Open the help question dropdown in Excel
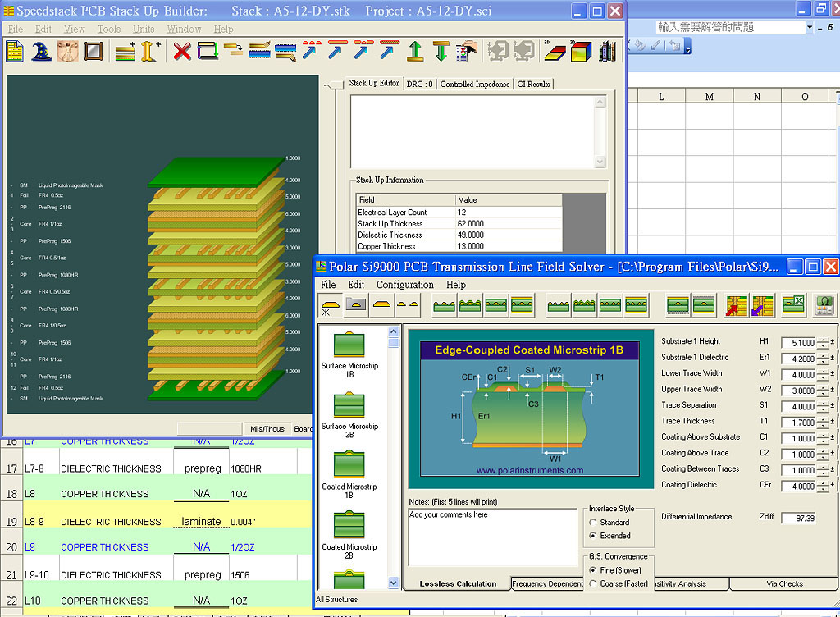This screenshot has width=840, height=617. point(810,27)
